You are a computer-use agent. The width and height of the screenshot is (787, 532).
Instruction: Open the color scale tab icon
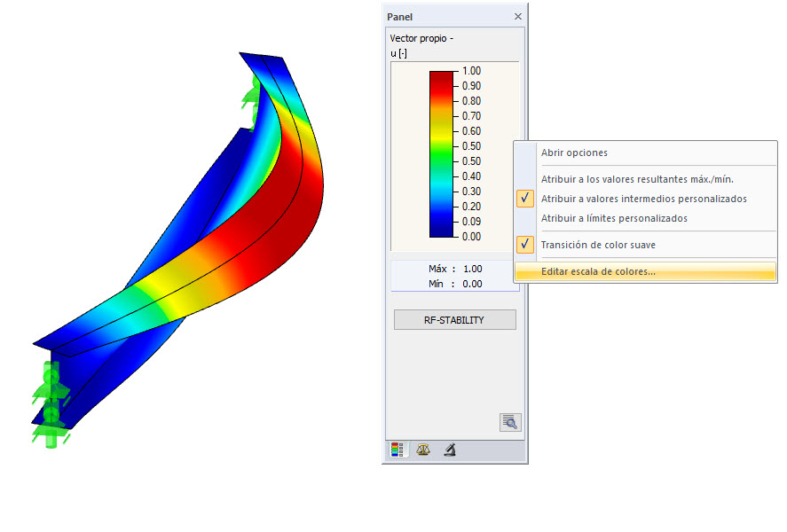[x=397, y=450]
